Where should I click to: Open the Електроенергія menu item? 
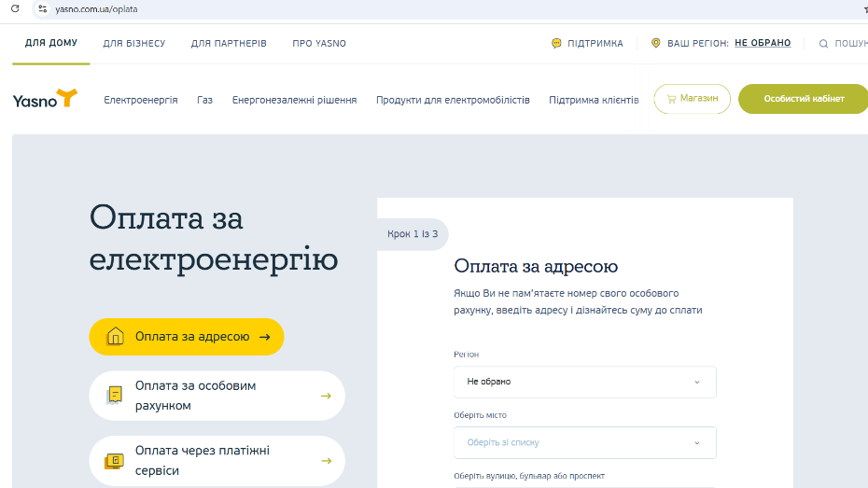point(141,100)
